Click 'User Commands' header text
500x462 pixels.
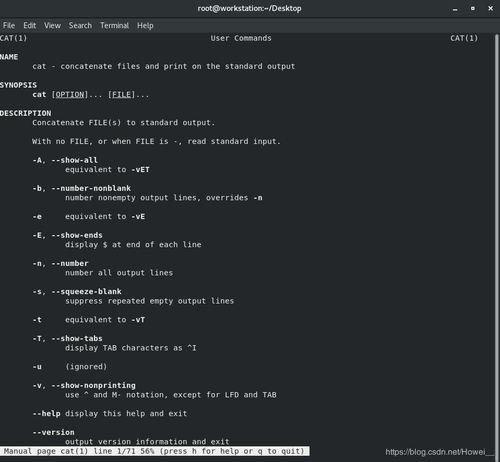click(x=241, y=38)
